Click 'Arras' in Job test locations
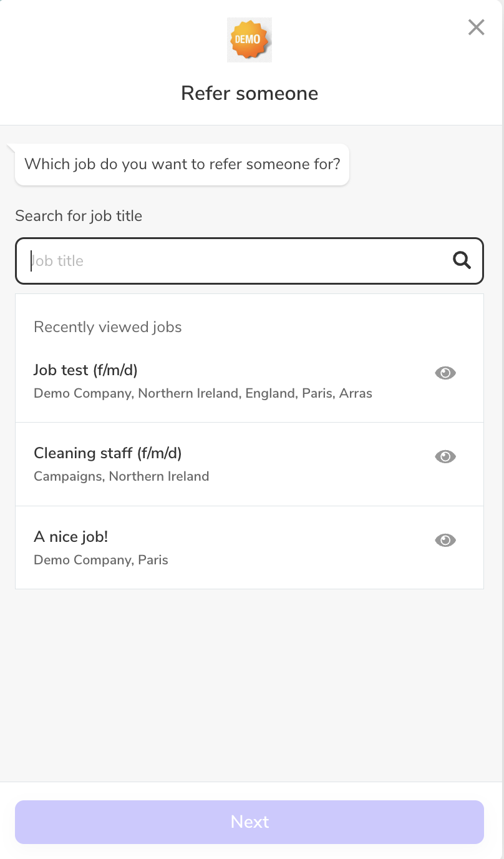504x859 pixels. pos(356,393)
